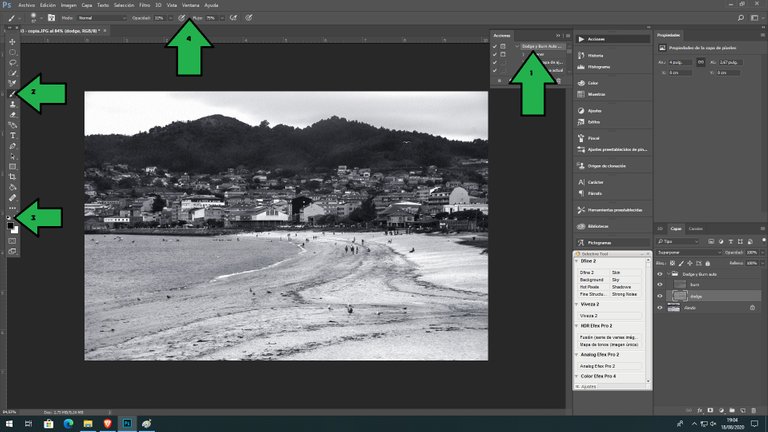Click the add layer style fx icon
The height and width of the screenshot is (432, 768).
point(700,410)
